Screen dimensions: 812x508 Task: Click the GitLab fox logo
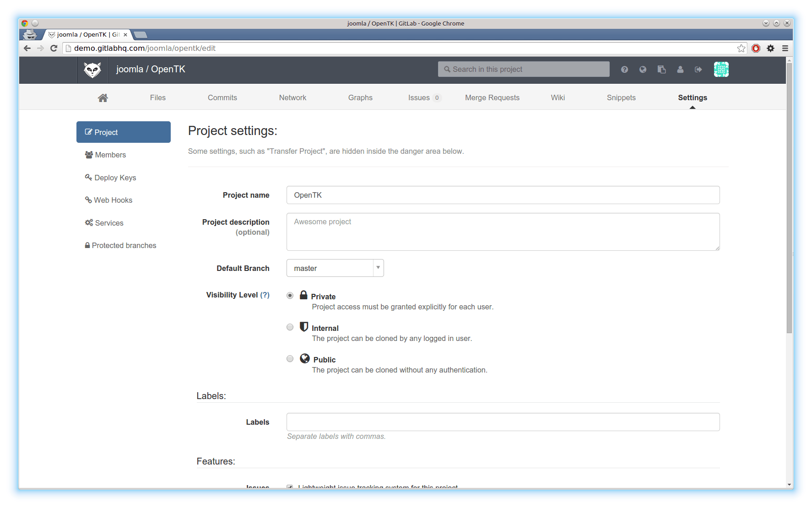point(92,70)
